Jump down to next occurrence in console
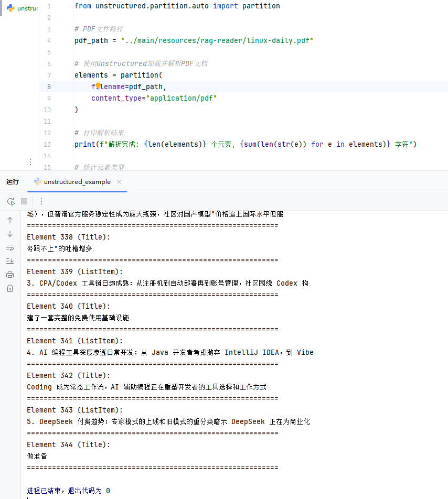 [x=9, y=234]
